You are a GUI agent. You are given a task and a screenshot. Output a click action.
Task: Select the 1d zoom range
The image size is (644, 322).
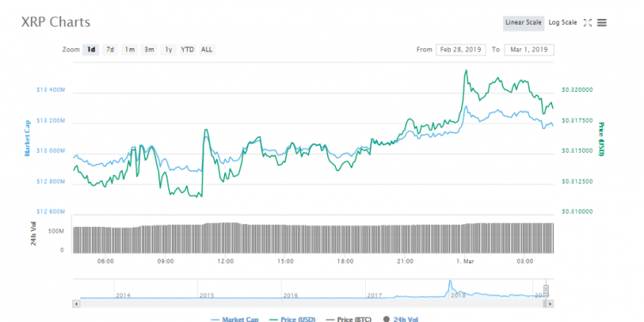point(91,50)
